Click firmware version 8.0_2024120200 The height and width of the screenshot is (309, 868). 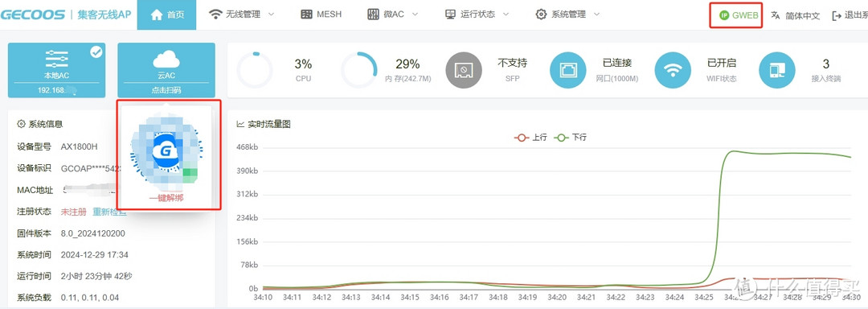pos(93,233)
